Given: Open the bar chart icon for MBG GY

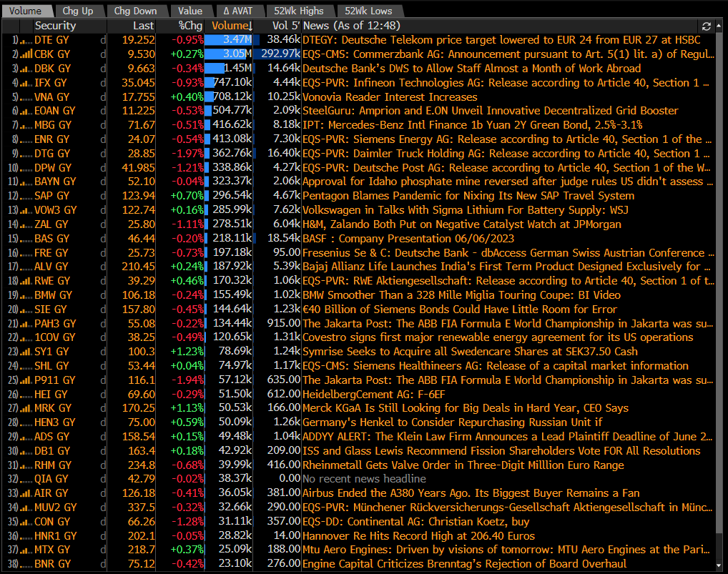Looking at the screenshot, I should pos(26,125).
